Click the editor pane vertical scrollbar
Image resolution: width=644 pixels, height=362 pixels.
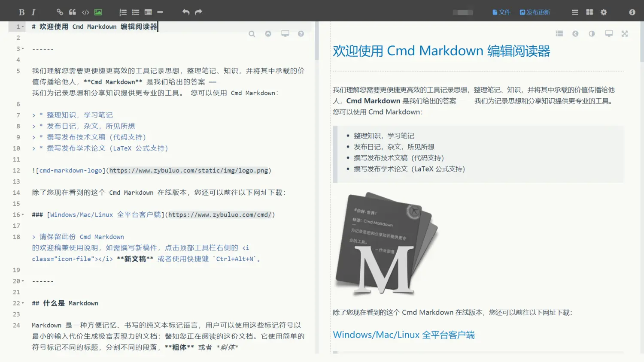(316, 41)
